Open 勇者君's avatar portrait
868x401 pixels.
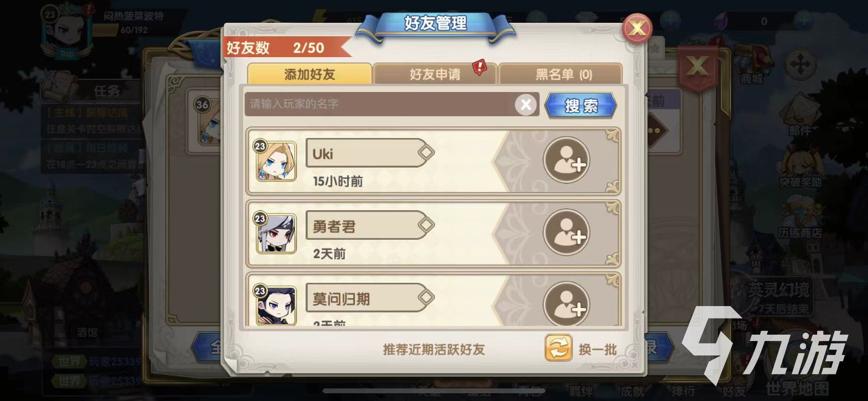[x=276, y=233]
